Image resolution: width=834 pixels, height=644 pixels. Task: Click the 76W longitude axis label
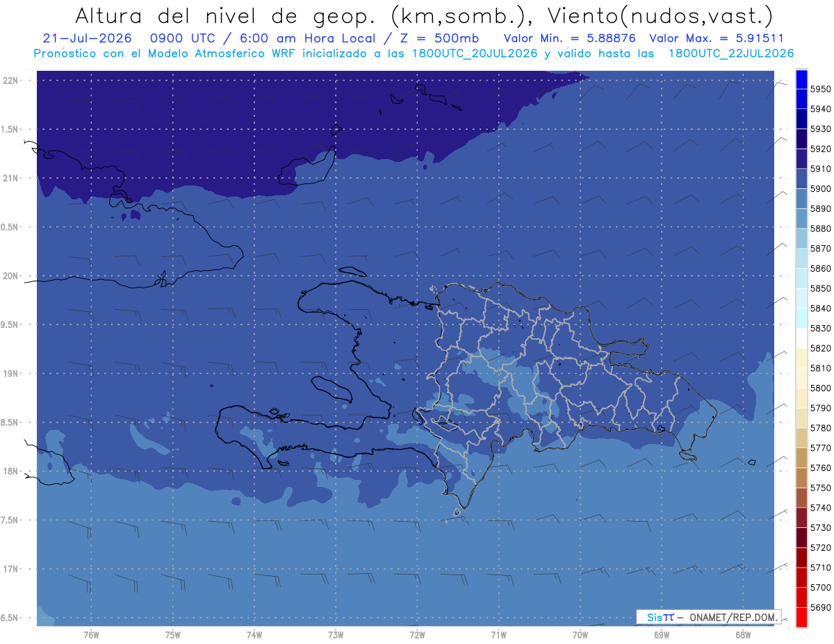(x=91, y=634)
